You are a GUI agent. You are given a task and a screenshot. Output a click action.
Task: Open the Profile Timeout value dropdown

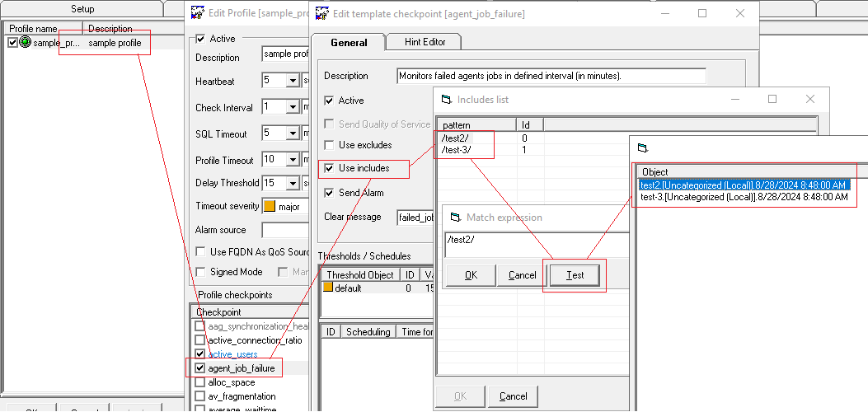293,160
